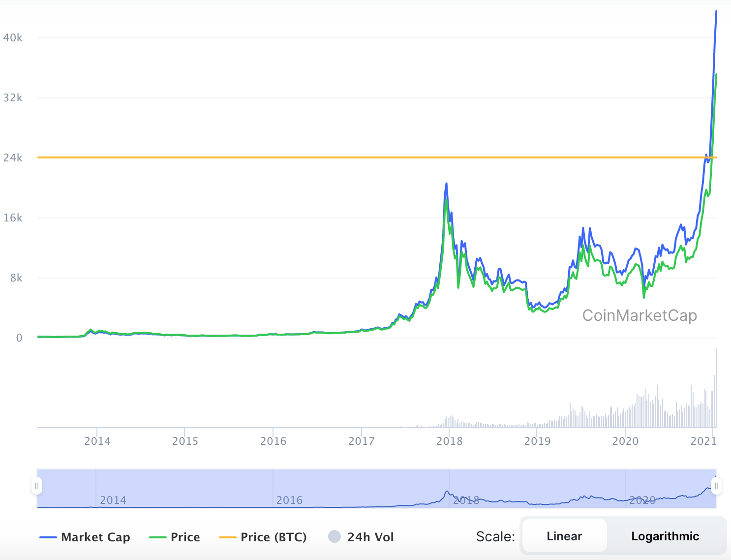Click the 32k y-axis label
Image resolution: width=731 pixels, height=560 pixels.
13,98
